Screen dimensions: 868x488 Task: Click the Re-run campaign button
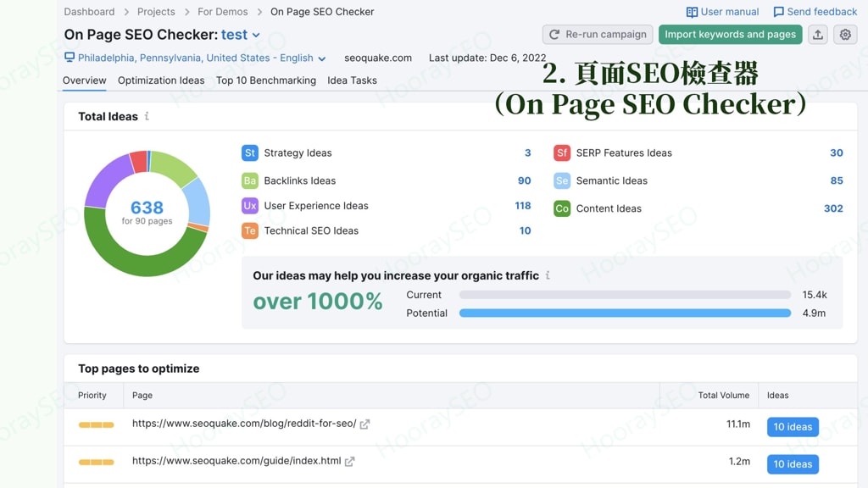point(598,35)
